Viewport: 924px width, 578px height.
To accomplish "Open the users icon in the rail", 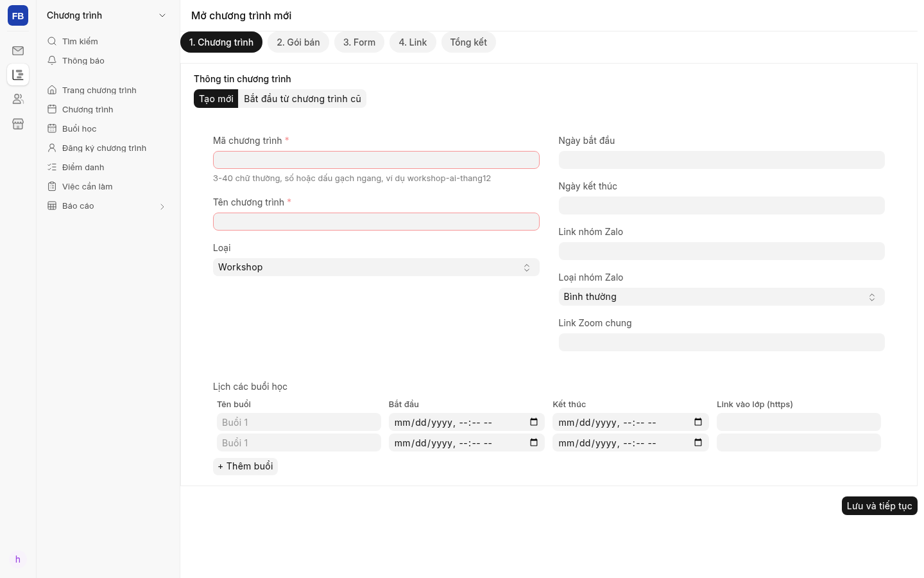I will pos(18,99).
